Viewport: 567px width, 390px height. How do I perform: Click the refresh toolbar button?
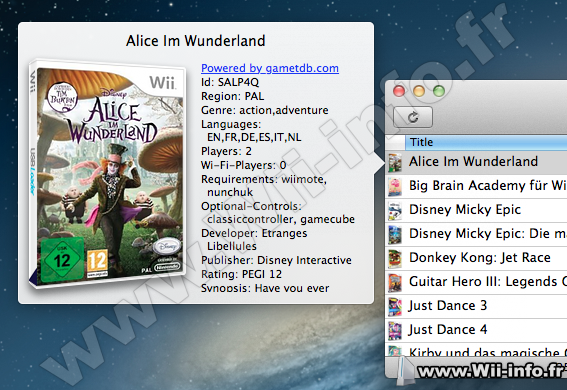[413, 117]
